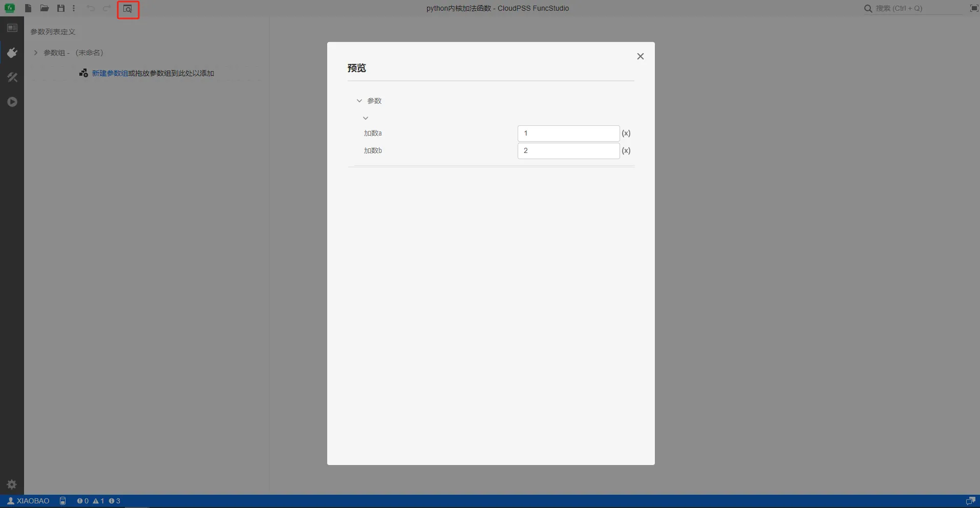Select the plug interface sidebar icon
The width and height of the screenshot is (980, 508).
[12, 53]
